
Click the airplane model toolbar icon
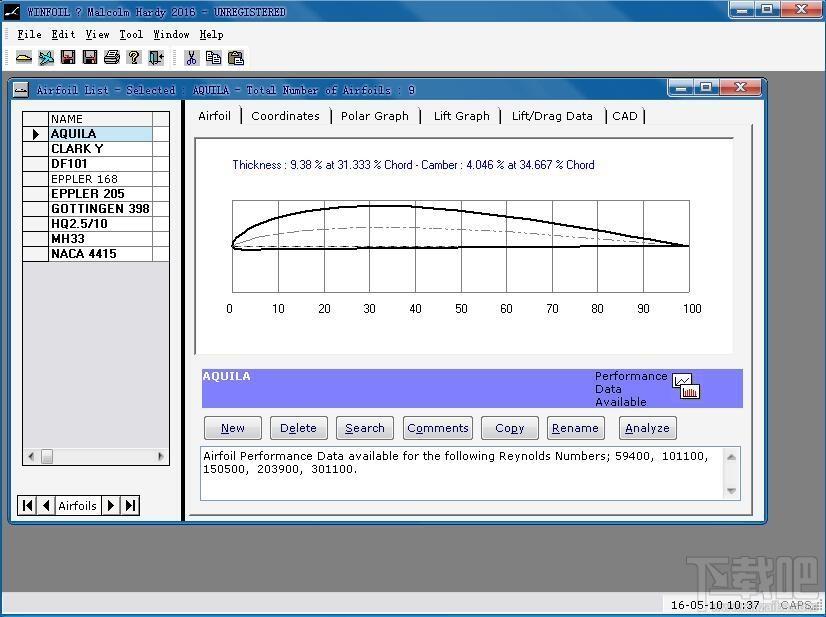[46, 57]
